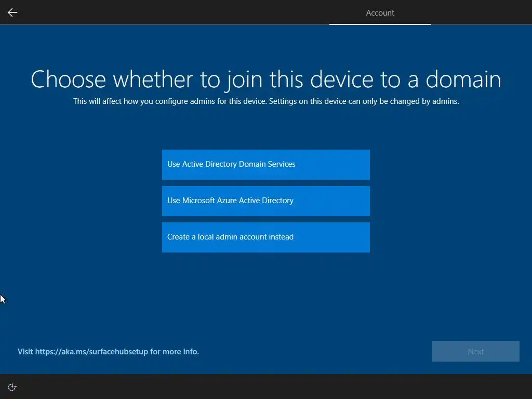Click the 'Choose whether to join' heading
This screenshot has height=399, width=532.
coord(265,79)
